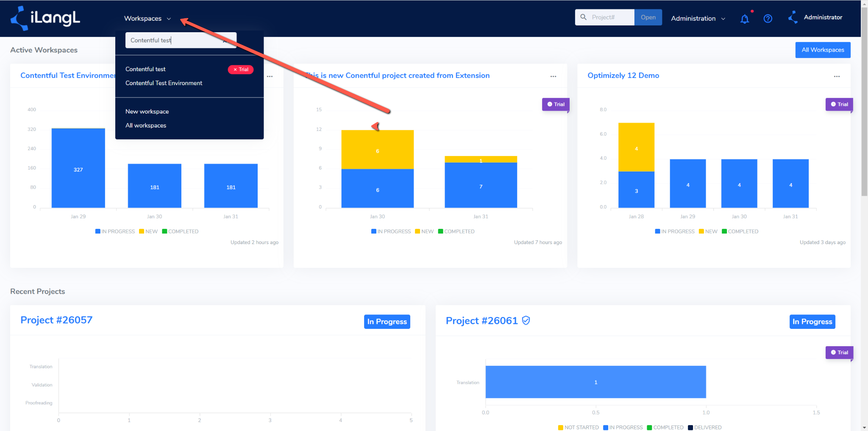Click Trial badge on Optimizely 12 Demo card
868x431 pixels.
[x=839, y=104]
